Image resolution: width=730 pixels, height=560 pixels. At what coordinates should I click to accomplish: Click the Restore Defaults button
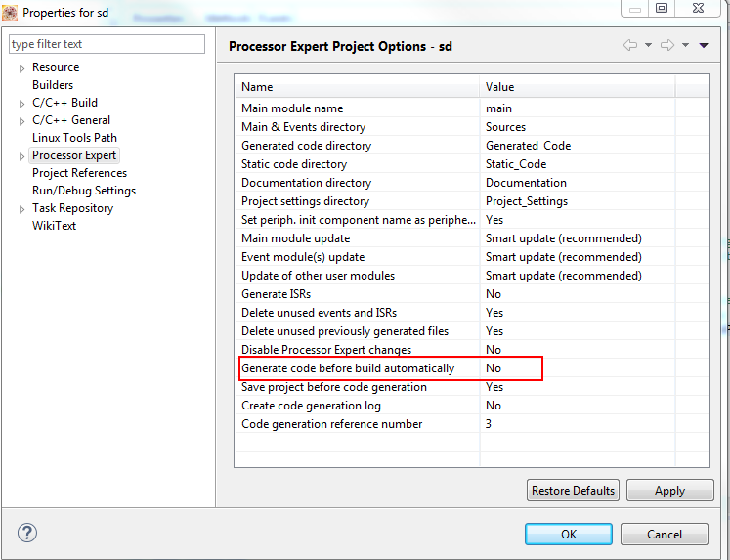tap(573, 491)
